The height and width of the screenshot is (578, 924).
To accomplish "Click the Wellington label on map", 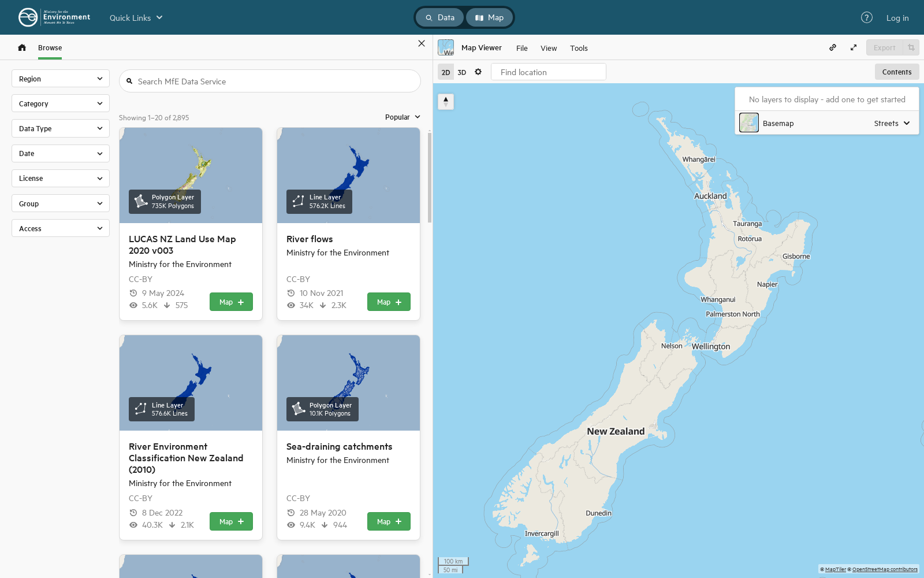I will point(711,346).
